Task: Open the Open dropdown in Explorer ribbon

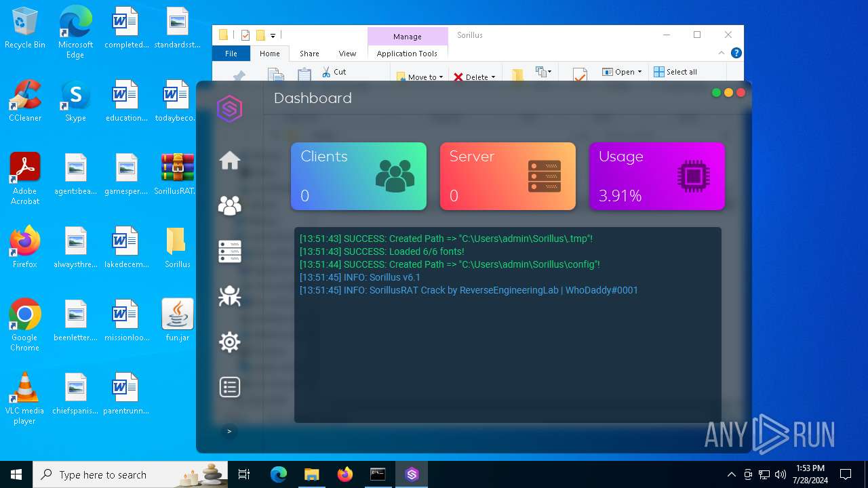Action: pos(622,71)
